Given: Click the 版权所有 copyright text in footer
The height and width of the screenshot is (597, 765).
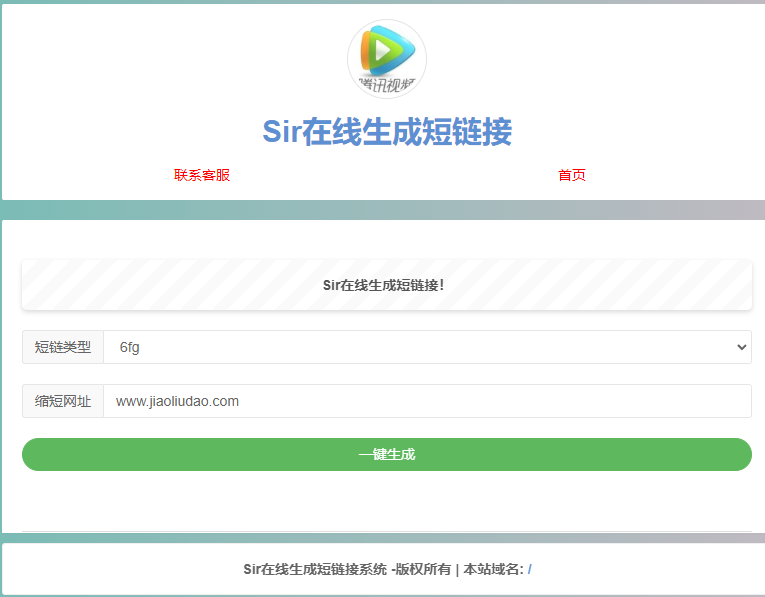Looking at the screenshot, I should 421,569.
